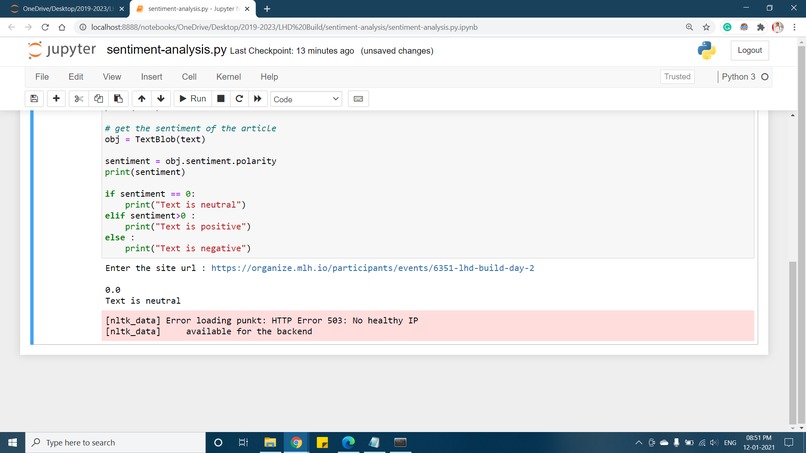Open the Kernel menu
The height and width of the screenshot is (453, 806).
coord(228,77)
